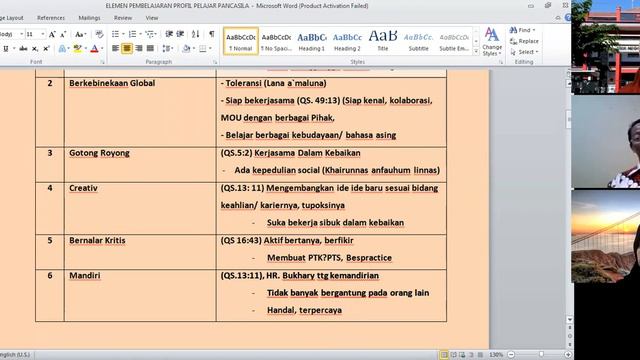Viewport: 640px width, 360px height.
Task: Click the Multilevel List icon
Action: [149, 34]
